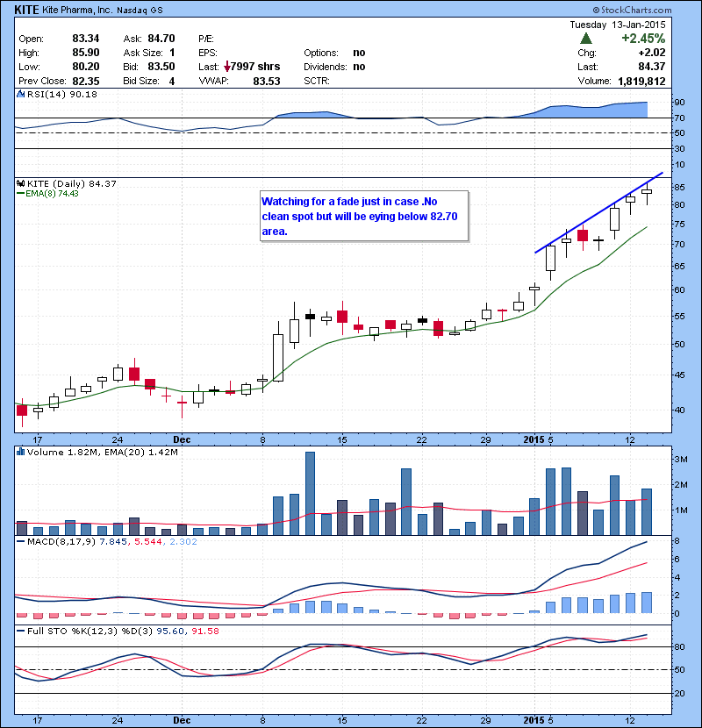Click the candlestick icon before KITE (Daily)
This screenshot has width=702, height=728.
pyautogui.click(x=20, y=184)
